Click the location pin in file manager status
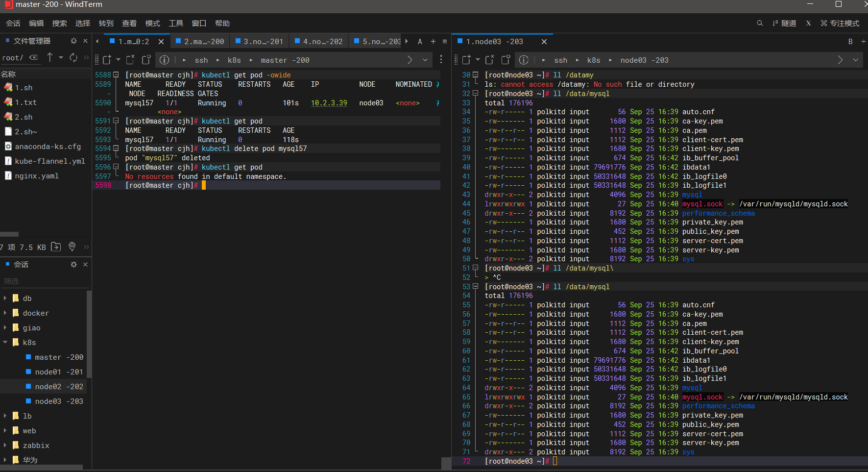Screen dimensions: 868x472 pos(72,247)
